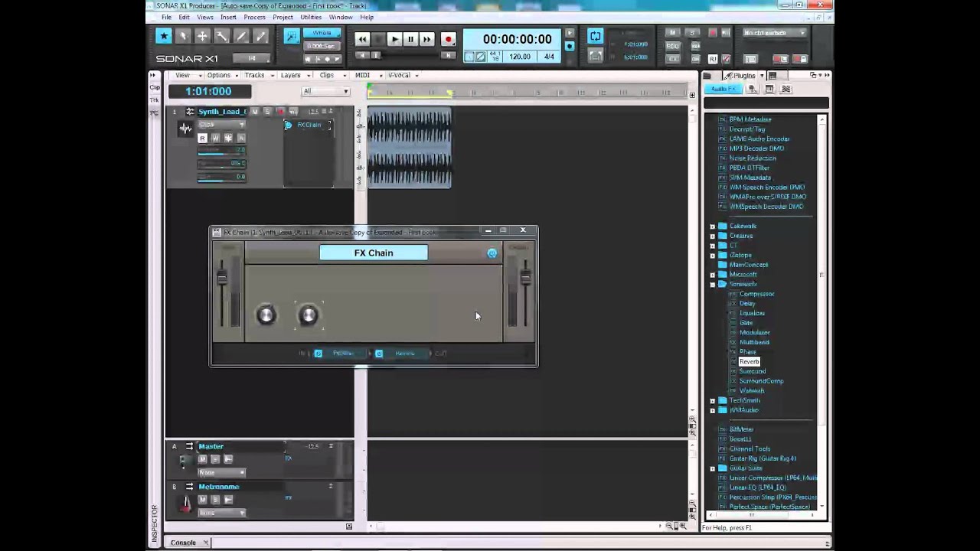Open the Utilities menu

click(311, 17)
